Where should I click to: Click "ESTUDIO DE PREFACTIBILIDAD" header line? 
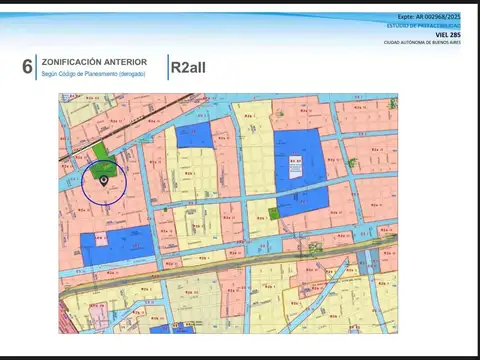424,26
